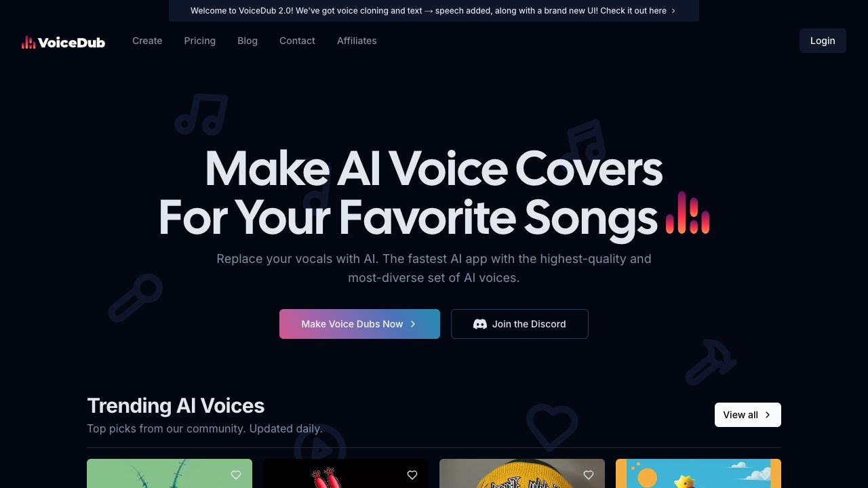Toggle heart on the black voice card
Viewport: 868px width, 488px height.
[412, 475]
